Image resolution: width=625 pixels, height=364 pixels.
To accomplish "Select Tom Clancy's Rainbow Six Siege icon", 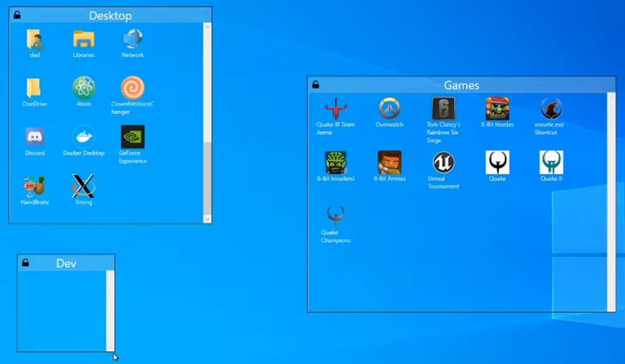I will (443, 108).
